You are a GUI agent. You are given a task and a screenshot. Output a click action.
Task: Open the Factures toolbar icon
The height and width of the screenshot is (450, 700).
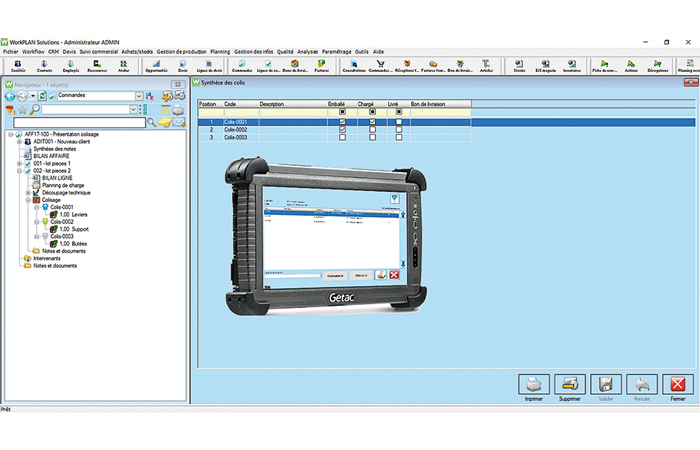point(321,66)
